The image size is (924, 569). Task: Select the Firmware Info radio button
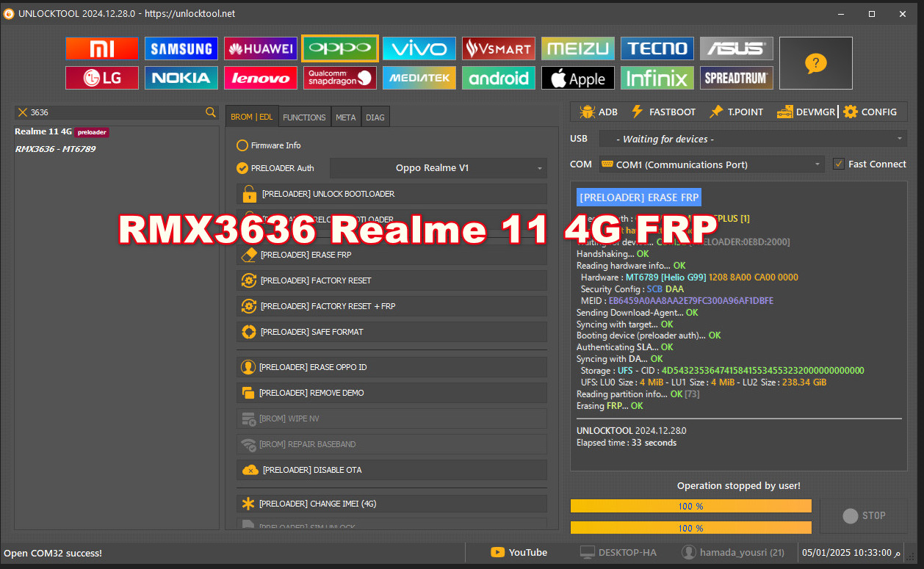(x=244, y=145)
